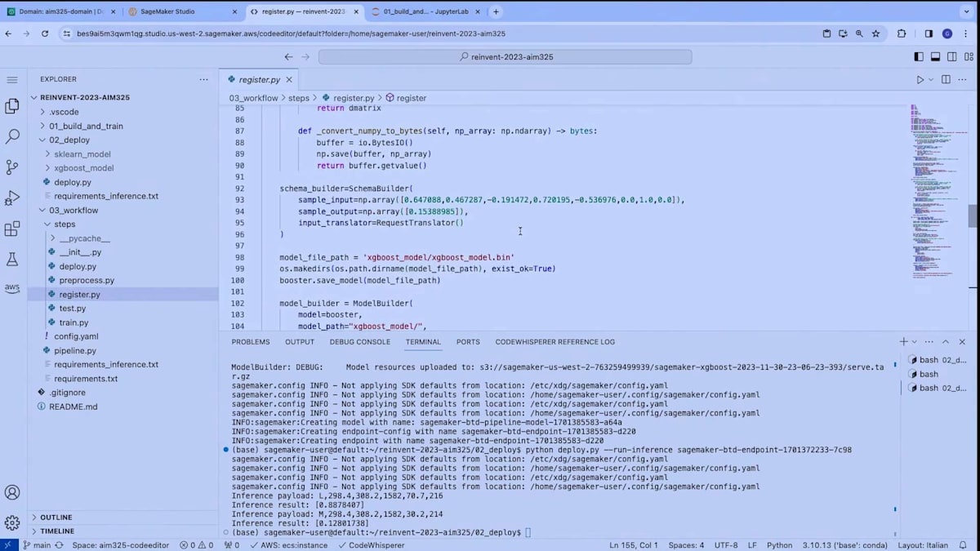Toggle the secondary side bar visibility

pos(952,57)
